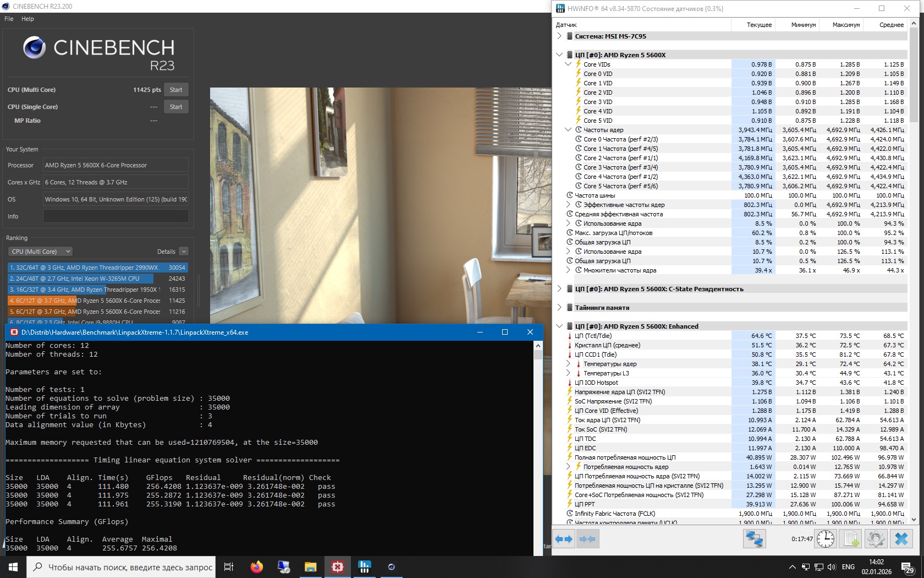Select the Core 2 VID sensor row
924x578 pixels.
click(x=731, y=92)
